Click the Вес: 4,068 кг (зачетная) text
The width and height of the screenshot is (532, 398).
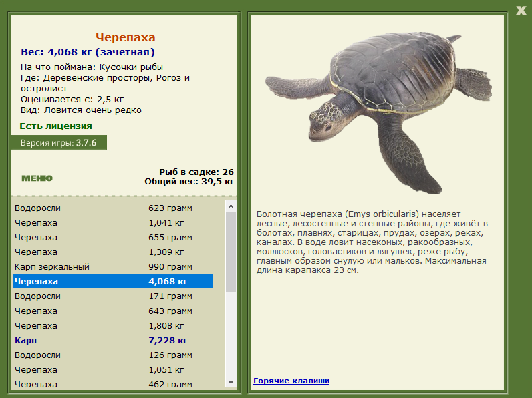pos(88,52)
